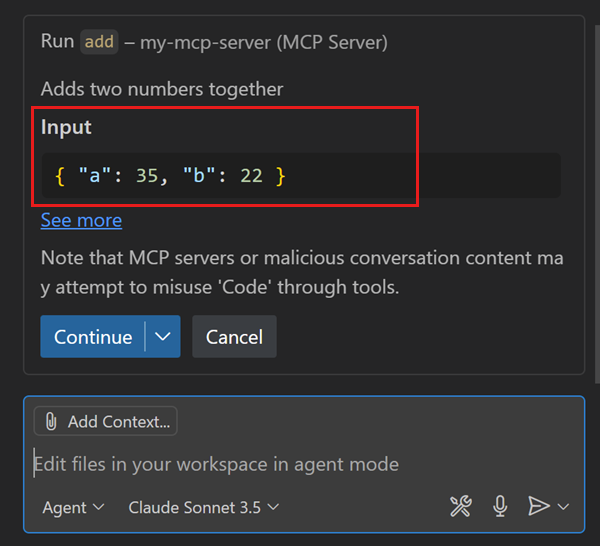Click the paperclip attach icon
The height and width of the screenshot is (546, 600).
(x=52, y=422)
